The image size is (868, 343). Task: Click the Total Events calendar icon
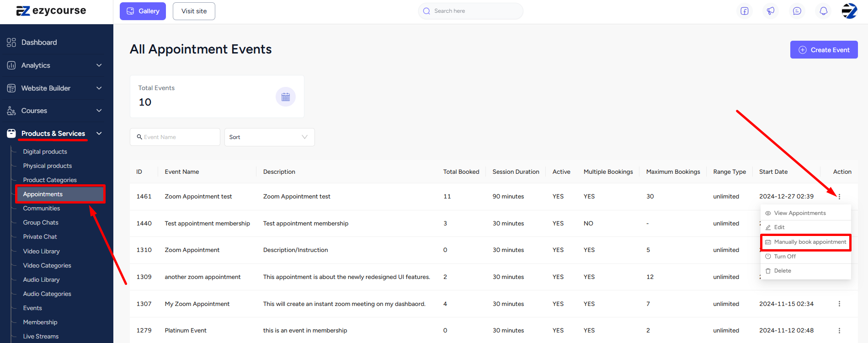pyautogui.click(x=286, y=97)
